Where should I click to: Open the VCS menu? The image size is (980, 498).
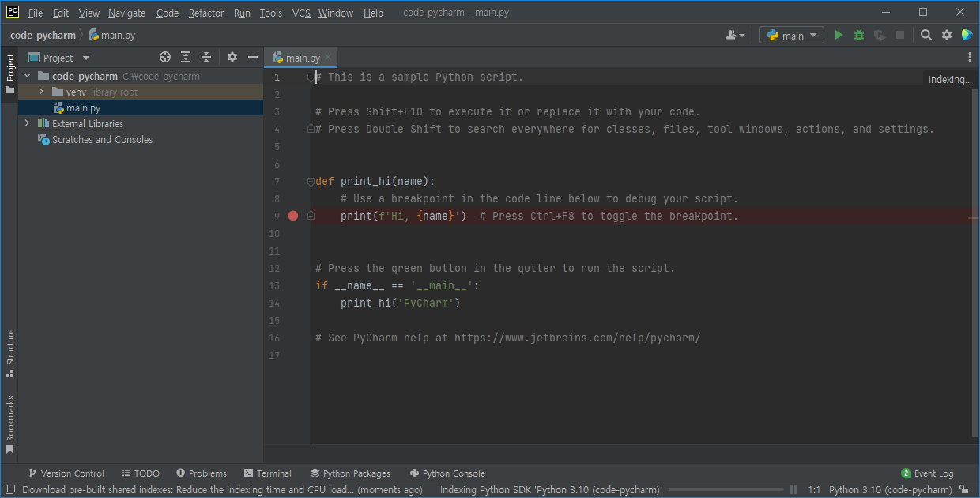[x=301, y=13]
